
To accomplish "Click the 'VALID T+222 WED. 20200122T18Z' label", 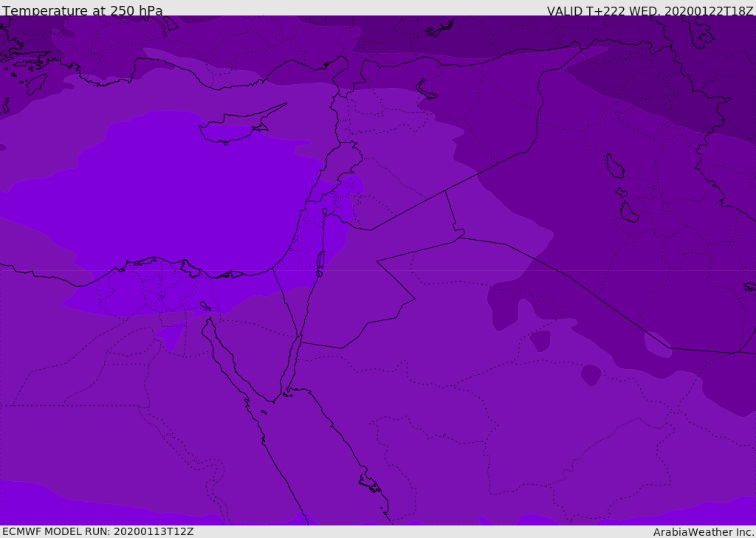I will pyautogui.click(x=650, y=10).
